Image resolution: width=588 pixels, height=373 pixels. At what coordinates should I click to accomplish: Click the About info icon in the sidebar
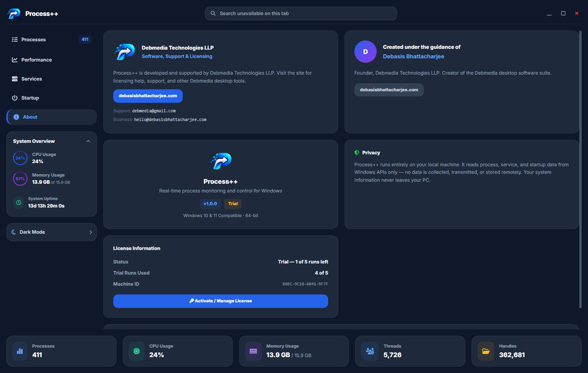(x=16, y=117)
